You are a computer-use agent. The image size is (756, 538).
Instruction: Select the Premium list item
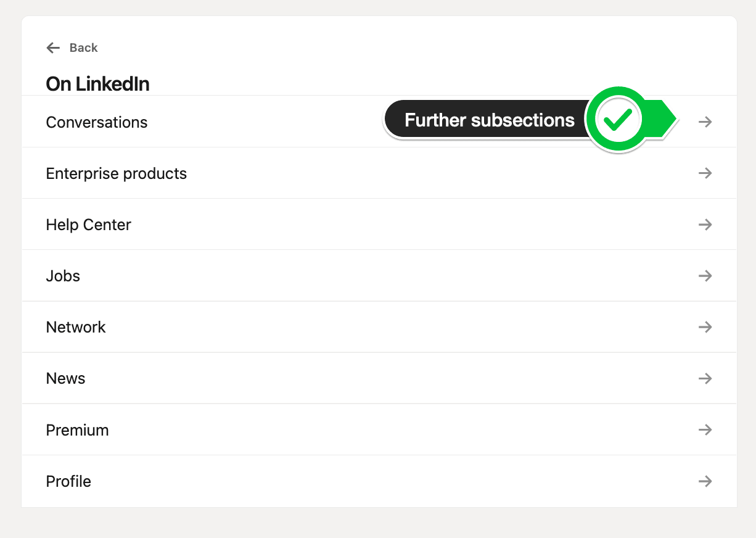[x=379, y=429]
